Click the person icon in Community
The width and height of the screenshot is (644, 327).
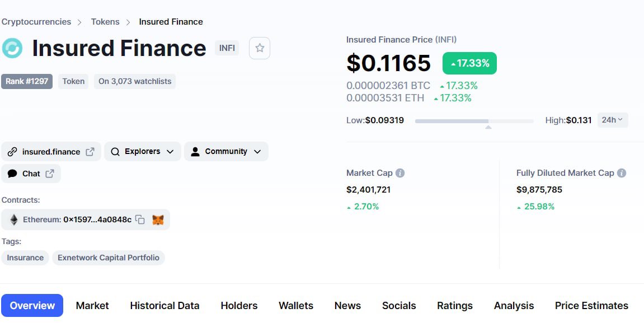tap(195, 152)
